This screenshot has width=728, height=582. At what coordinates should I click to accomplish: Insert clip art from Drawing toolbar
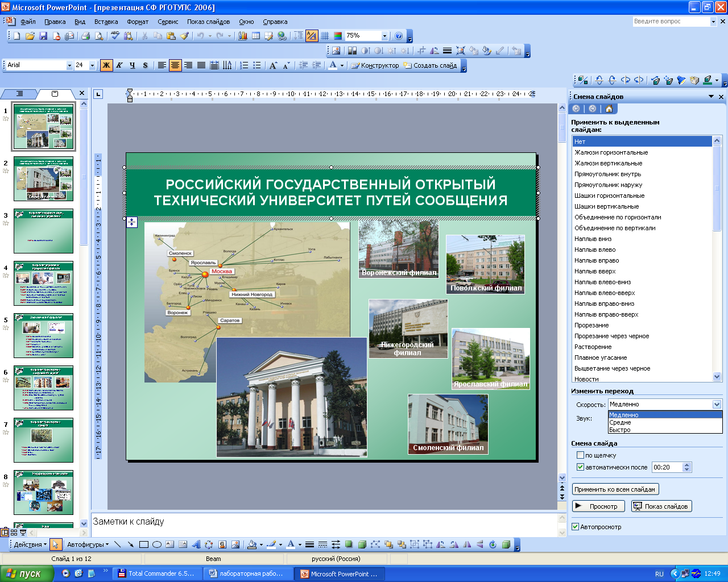click(222, 544)
